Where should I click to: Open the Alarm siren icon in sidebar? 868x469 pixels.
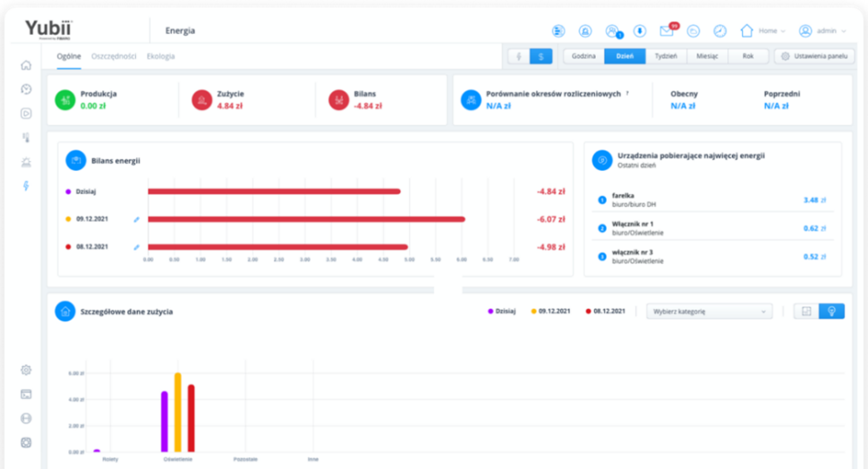[x=26, y=162]
